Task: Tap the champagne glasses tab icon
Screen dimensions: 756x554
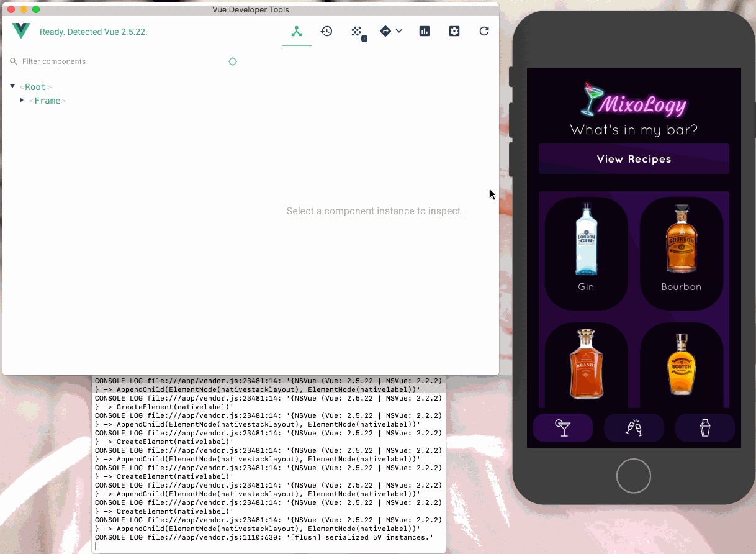Action: point(634,428)
